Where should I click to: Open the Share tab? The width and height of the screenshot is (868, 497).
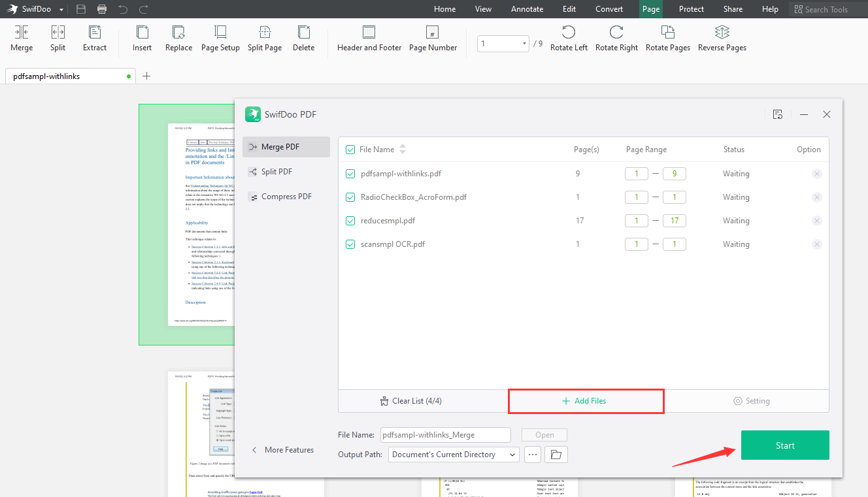(x=733, y=9)
